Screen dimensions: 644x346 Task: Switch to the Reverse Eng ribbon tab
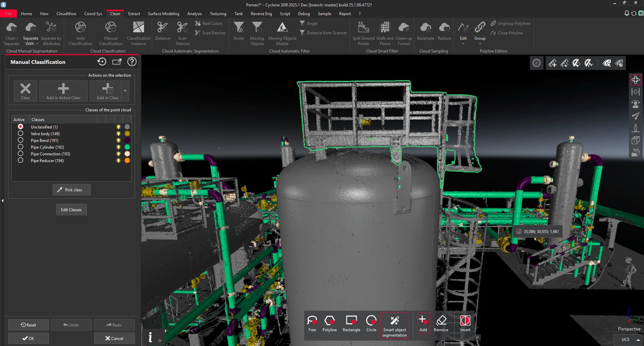tap(261, 13)
